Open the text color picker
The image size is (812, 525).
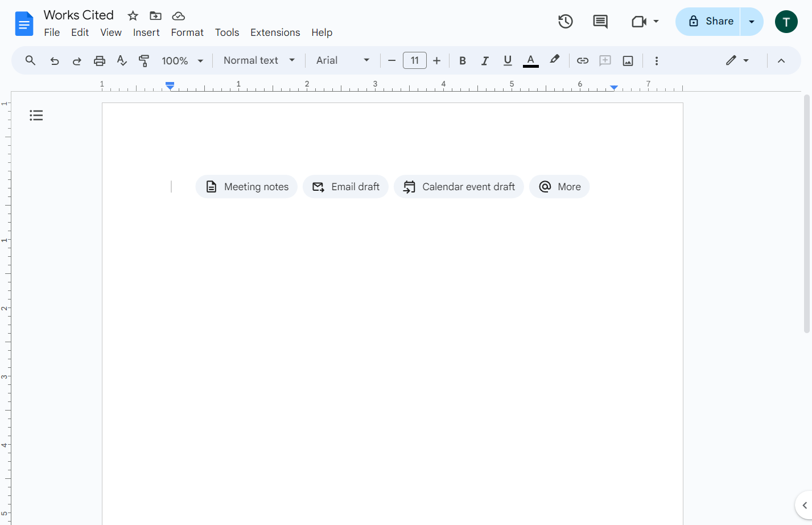(530, 61)
